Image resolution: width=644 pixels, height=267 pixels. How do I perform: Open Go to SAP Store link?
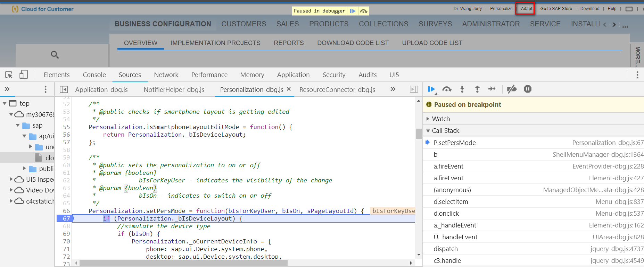(556, 9)
